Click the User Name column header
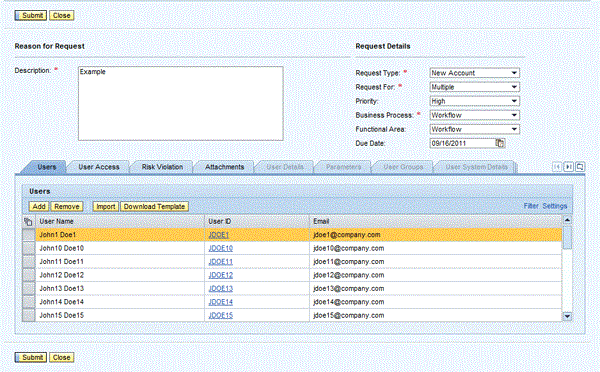 [x=120, y=222]
